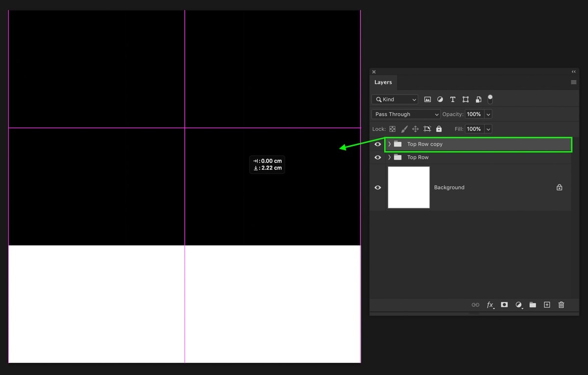Filter layers by smart object type
The width and height of the screenshot is (588, 375).
coord(478,100)
